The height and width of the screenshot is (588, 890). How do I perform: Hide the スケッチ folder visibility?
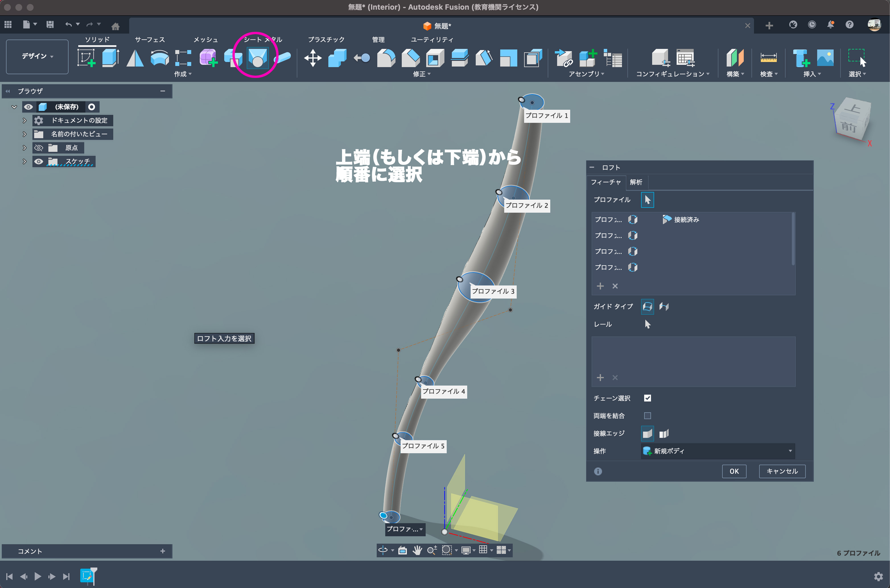[x=39, y=162]
